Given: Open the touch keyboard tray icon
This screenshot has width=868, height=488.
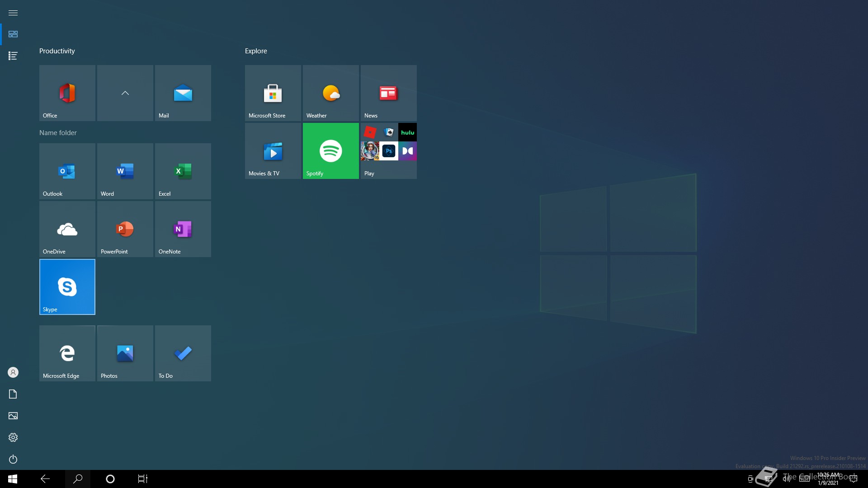Looking at the screenshot, I should click(x=805, y=479).
